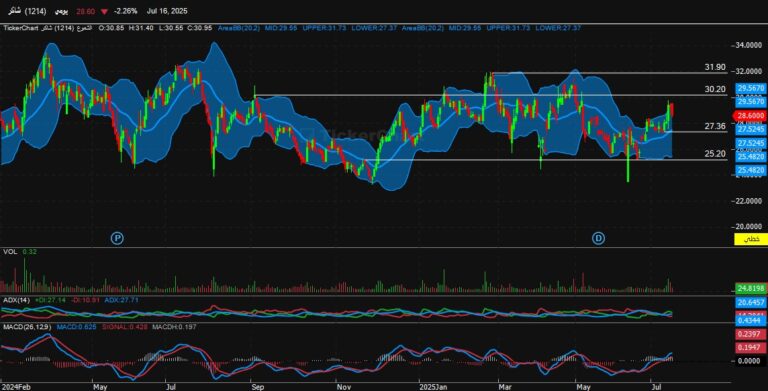This screenshot has height=391, width=768.
Task: Click the 34.0000 mark on price axis
Action: click(749, 46)
